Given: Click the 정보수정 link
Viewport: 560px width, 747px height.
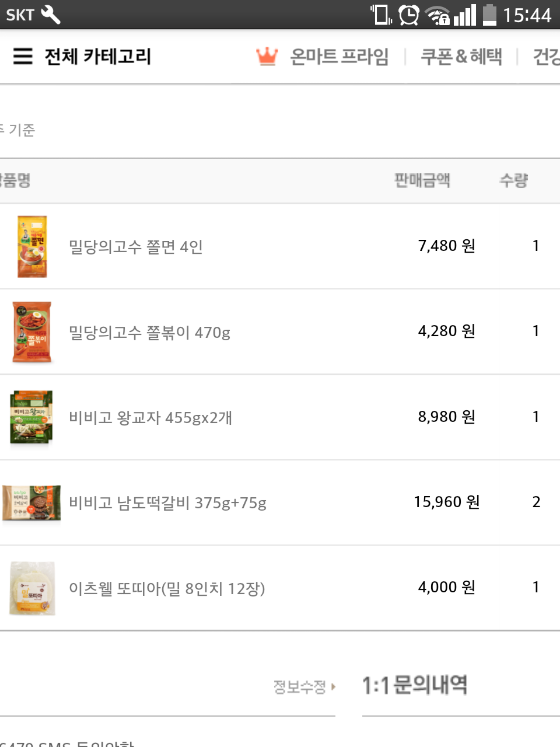Looking at the screenshot, I should tap(299, 687).
